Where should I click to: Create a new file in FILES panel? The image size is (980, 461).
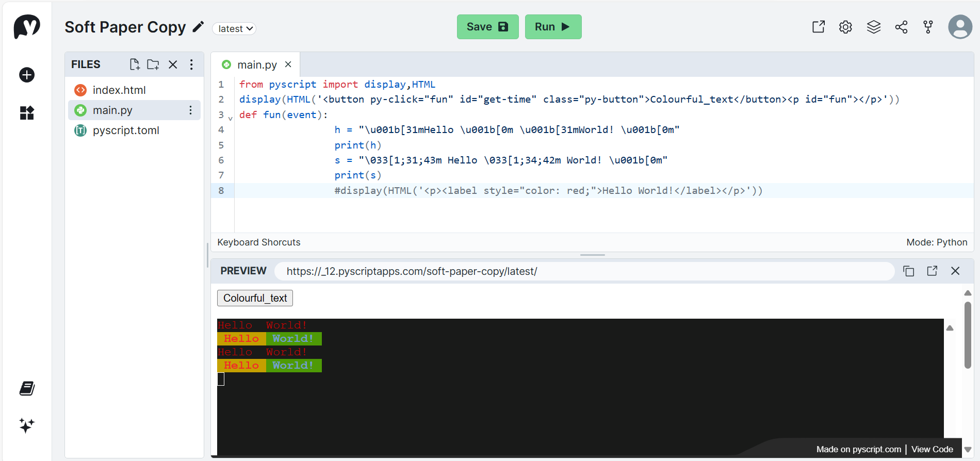pos(135,64)
